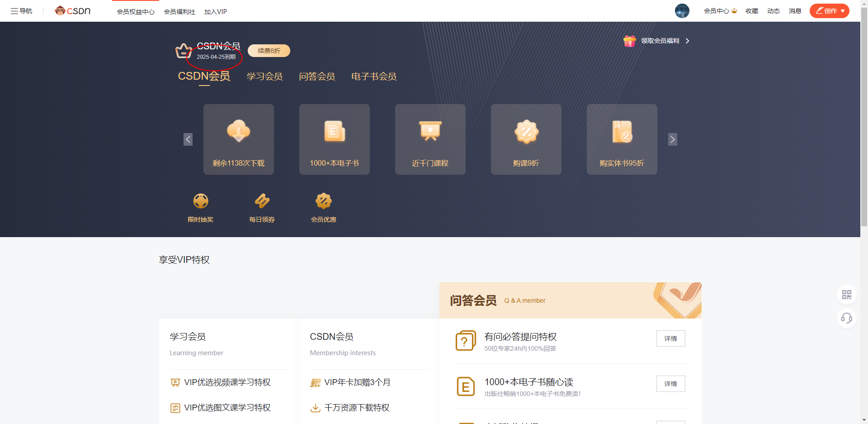Open 会员权益中心 in top navigation

136,11
